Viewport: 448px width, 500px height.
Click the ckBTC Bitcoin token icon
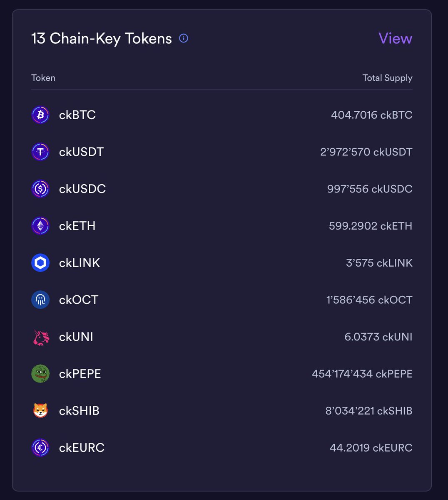coord(40,115)
